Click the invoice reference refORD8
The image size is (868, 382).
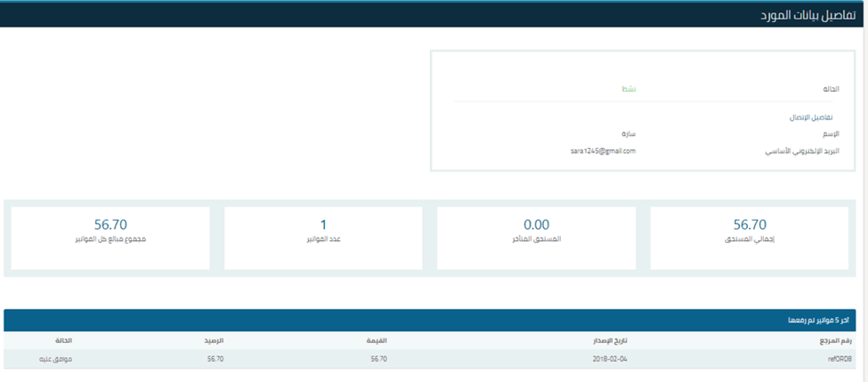(839, 358)
